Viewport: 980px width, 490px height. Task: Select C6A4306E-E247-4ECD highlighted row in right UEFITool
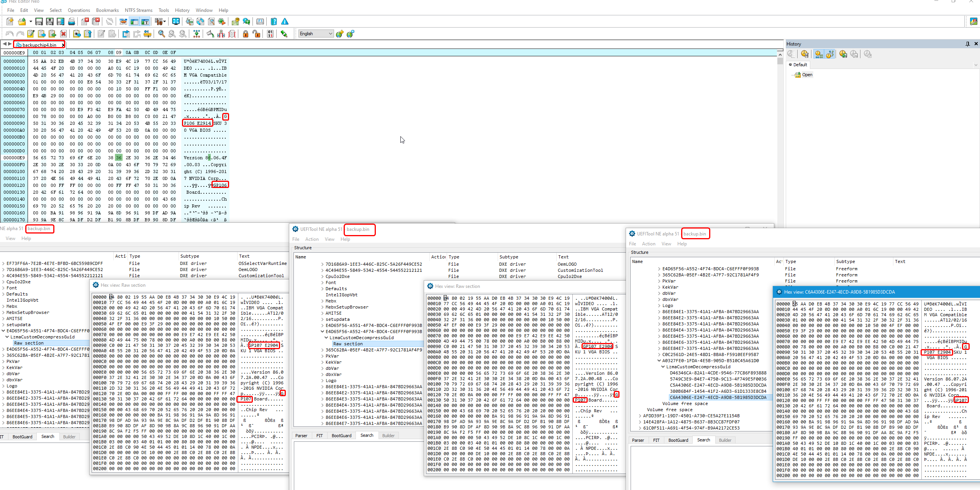pos(718,397)
